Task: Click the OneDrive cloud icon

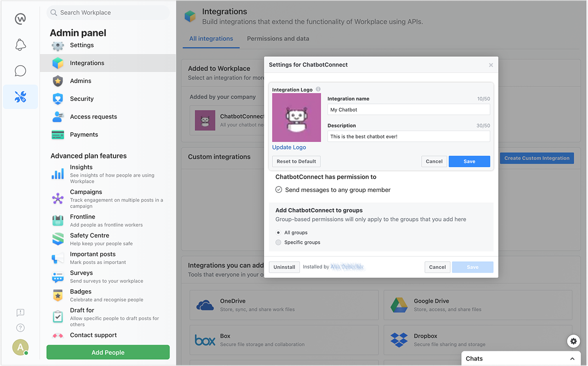Action: pyautogui.click(x=205, y=305)
